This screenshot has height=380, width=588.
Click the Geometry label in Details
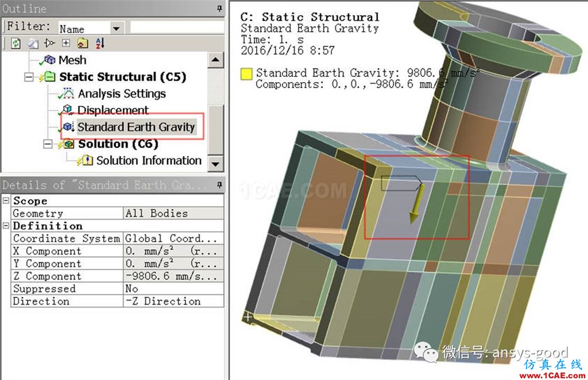(x=38, y=213)
